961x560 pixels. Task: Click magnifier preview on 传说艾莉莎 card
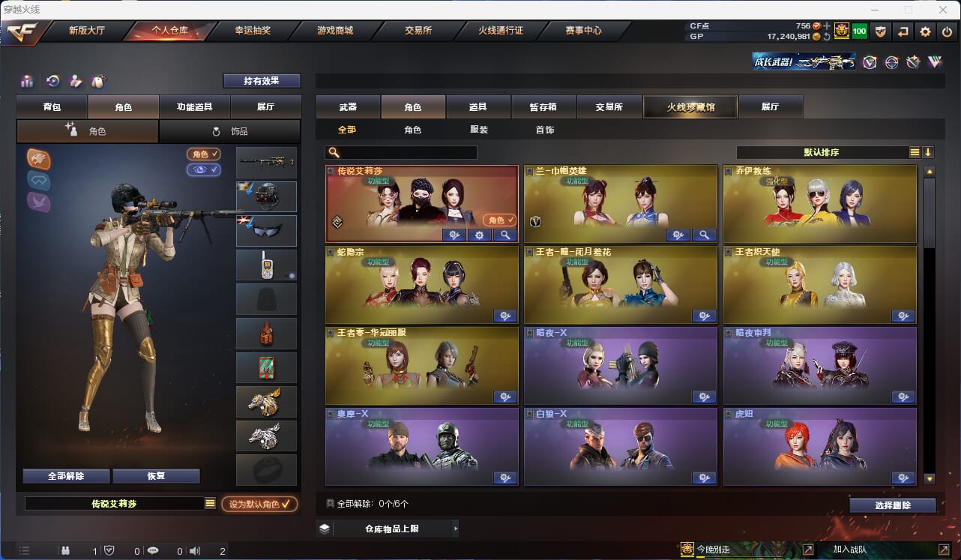point(505,235)
